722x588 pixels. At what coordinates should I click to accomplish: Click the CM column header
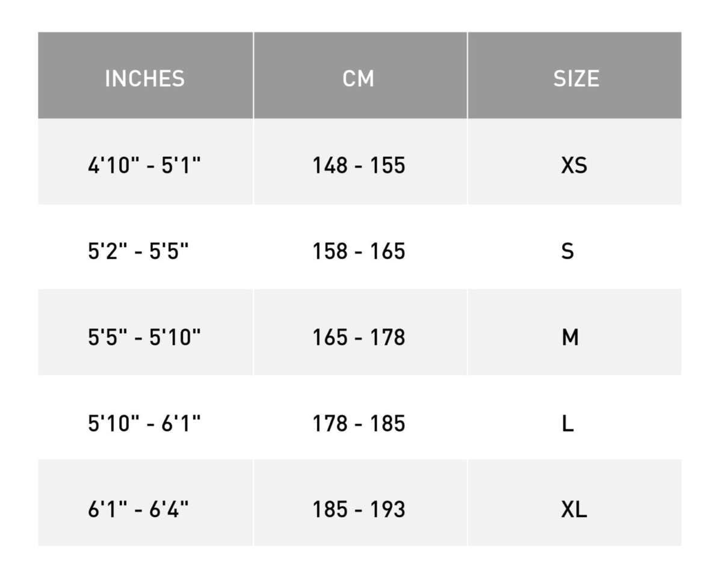pos(359,78)
